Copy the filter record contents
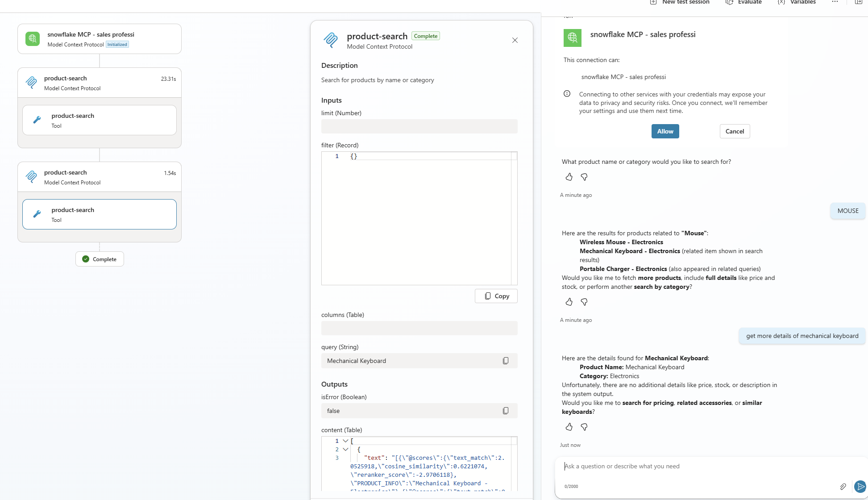This screenshot has width=868, height=500. pos(496,296)
